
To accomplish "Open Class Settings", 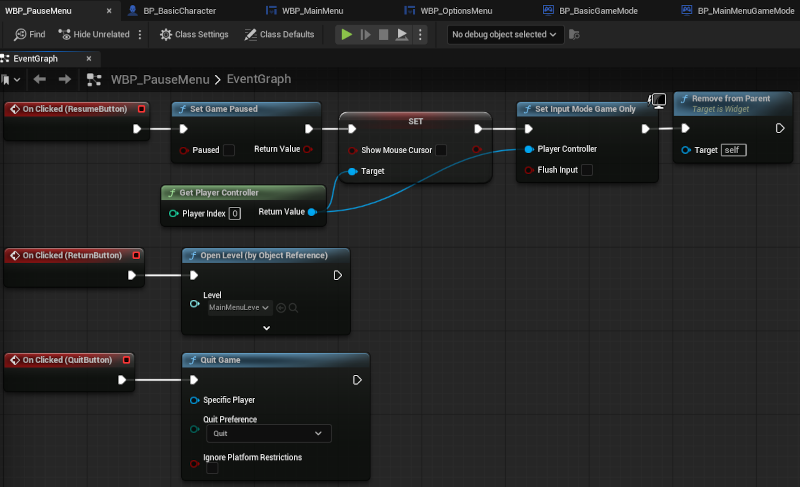I will click(x=194, y=34).
